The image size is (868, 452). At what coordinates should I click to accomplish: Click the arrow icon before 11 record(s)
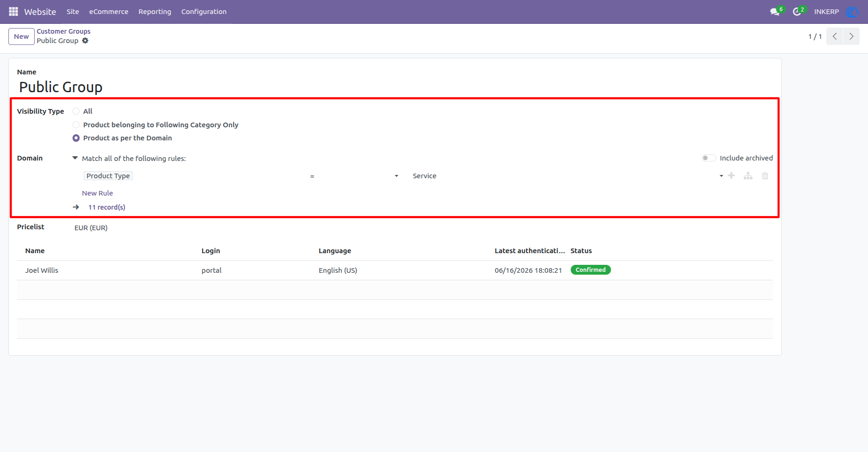76,207
